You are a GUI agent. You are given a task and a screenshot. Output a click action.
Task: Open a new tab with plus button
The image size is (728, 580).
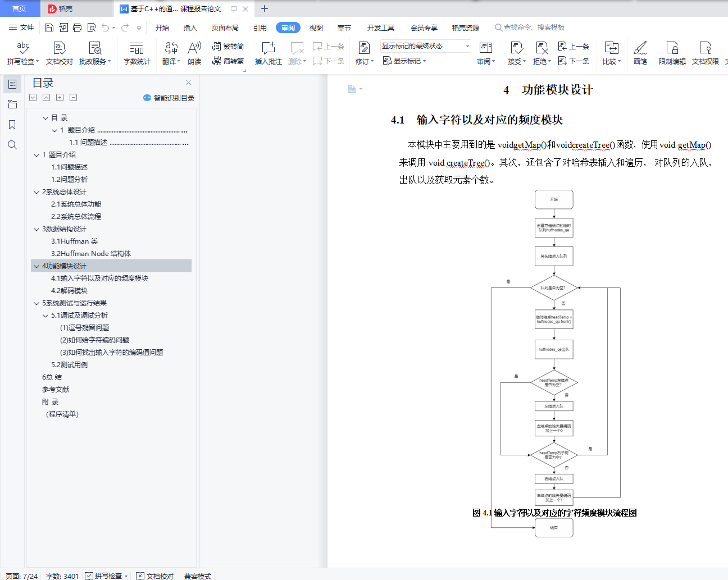(265, 8)
